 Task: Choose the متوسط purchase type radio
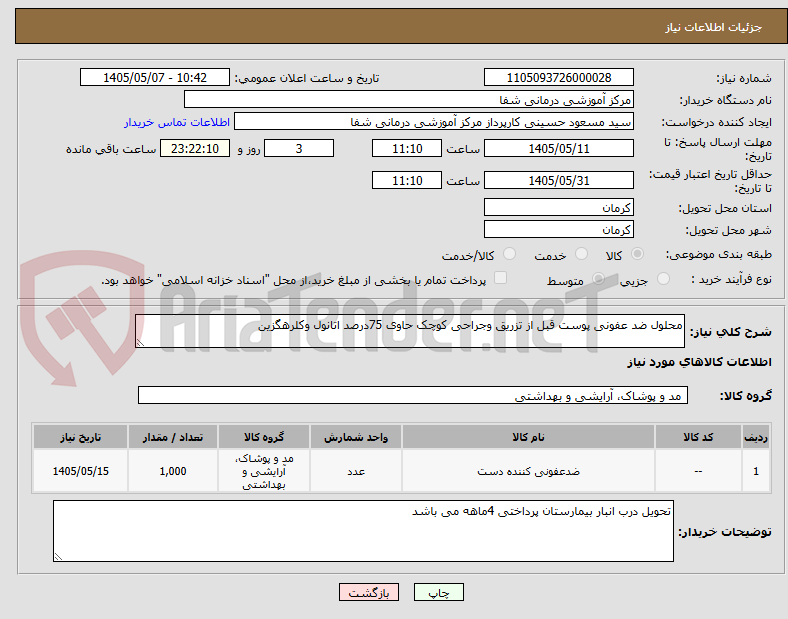coord(599,279)
